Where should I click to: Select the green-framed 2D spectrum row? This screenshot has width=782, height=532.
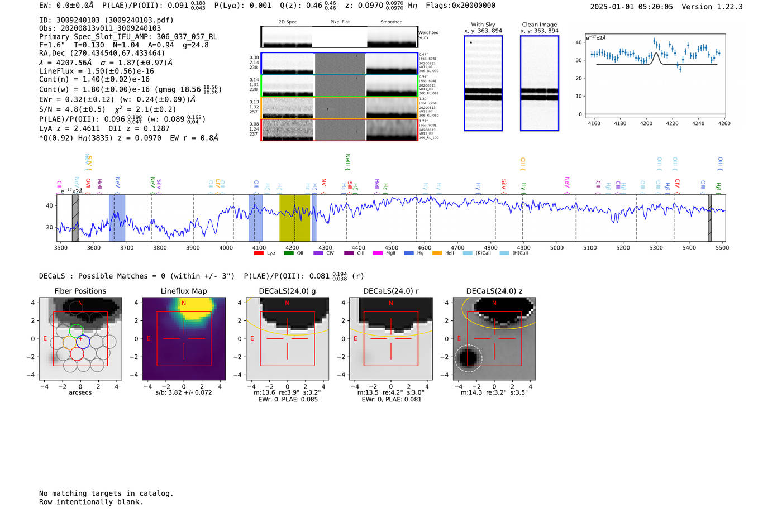pos(339,85)
